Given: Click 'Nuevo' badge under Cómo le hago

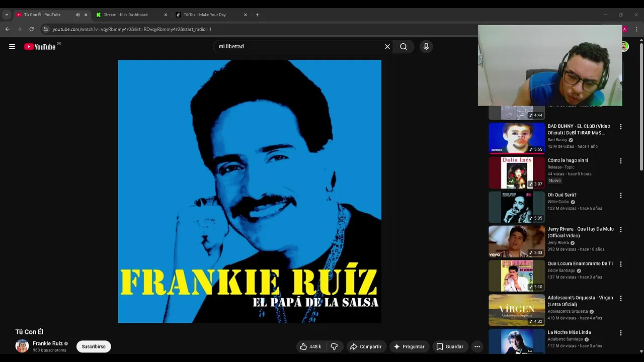Looking at the screenshot, I should coord(555,180).
